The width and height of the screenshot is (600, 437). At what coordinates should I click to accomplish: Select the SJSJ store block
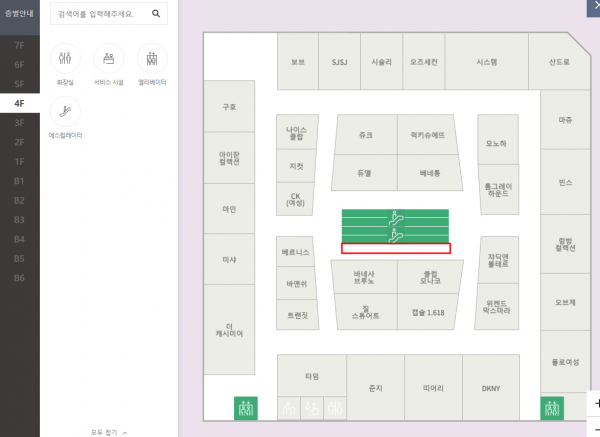click(339, 62)
